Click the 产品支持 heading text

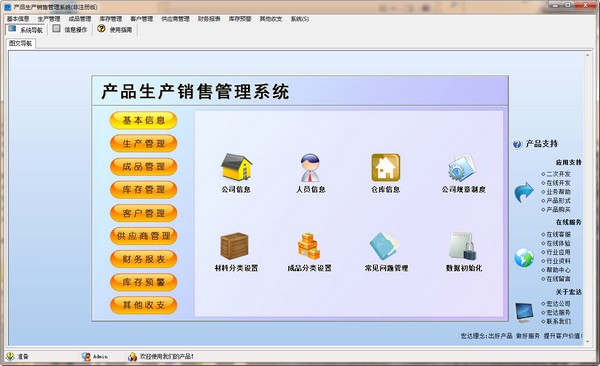point(541,144)
